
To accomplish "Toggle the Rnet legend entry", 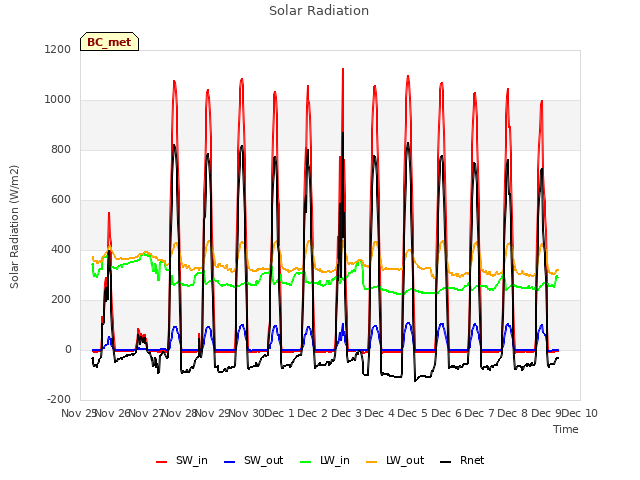I will pos(462,460).
